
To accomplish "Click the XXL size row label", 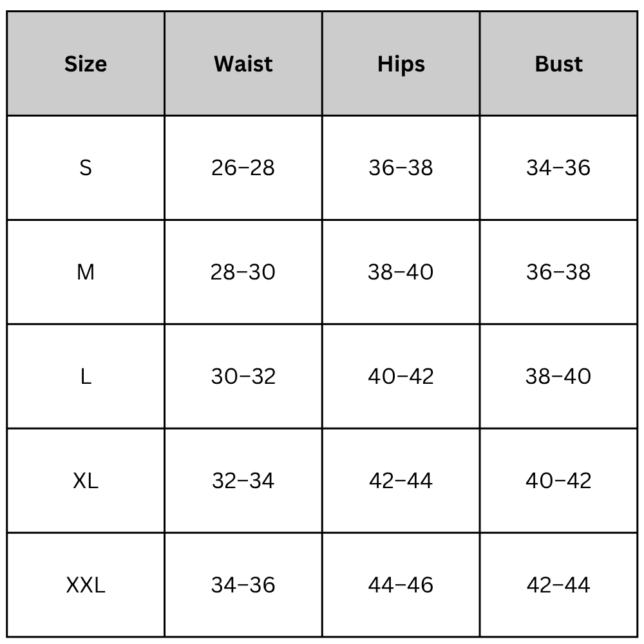I will coord(86,585).
